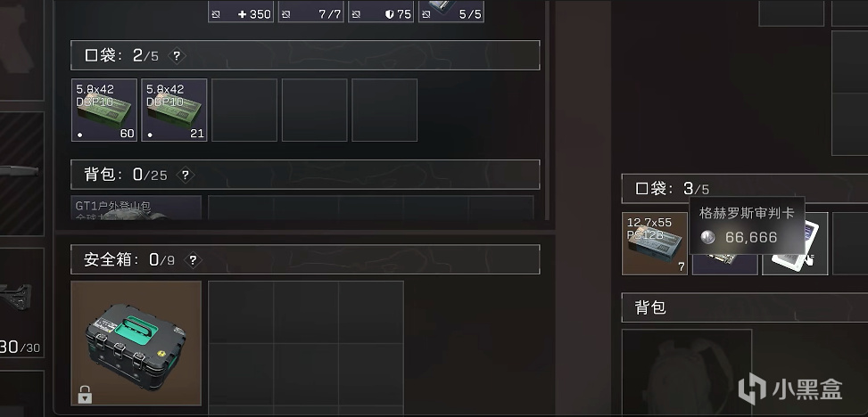The image size is (868, 417).
Task: Select the 5.8x42 DBP10 ammo stack of 21
Action: coord(174,110)
